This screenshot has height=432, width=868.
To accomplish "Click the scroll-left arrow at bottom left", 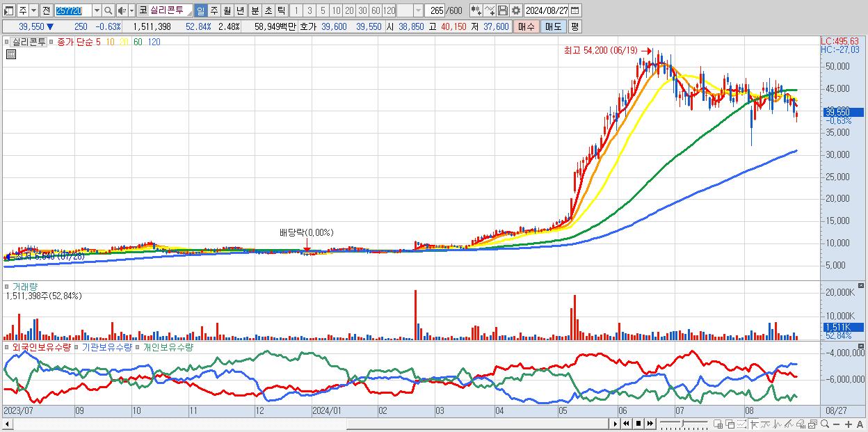I will [8, 424].
